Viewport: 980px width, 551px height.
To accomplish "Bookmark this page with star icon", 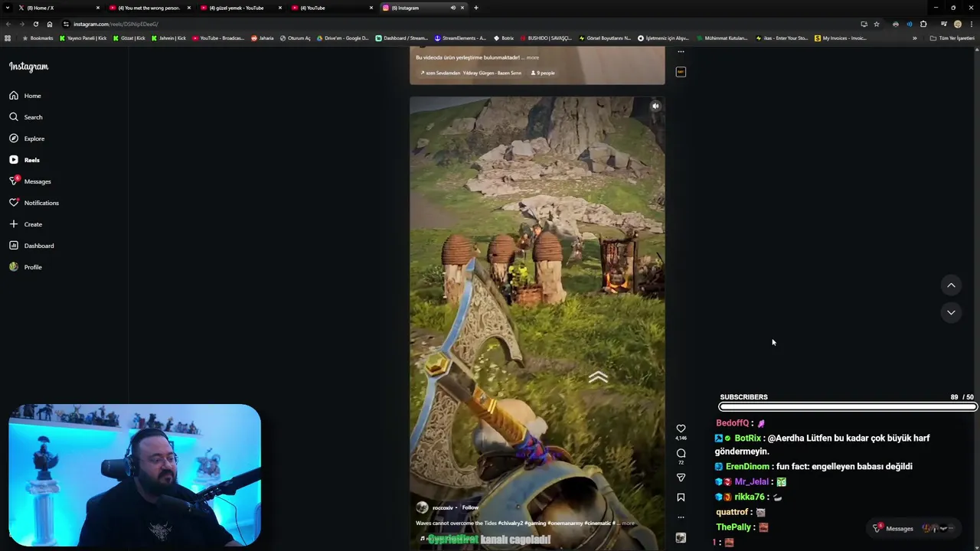I will click(877, 24).
